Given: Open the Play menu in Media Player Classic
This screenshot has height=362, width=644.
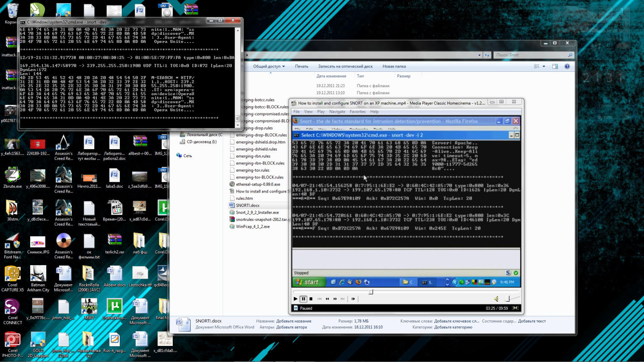Looking at the screenshot, I should point(321,112).
